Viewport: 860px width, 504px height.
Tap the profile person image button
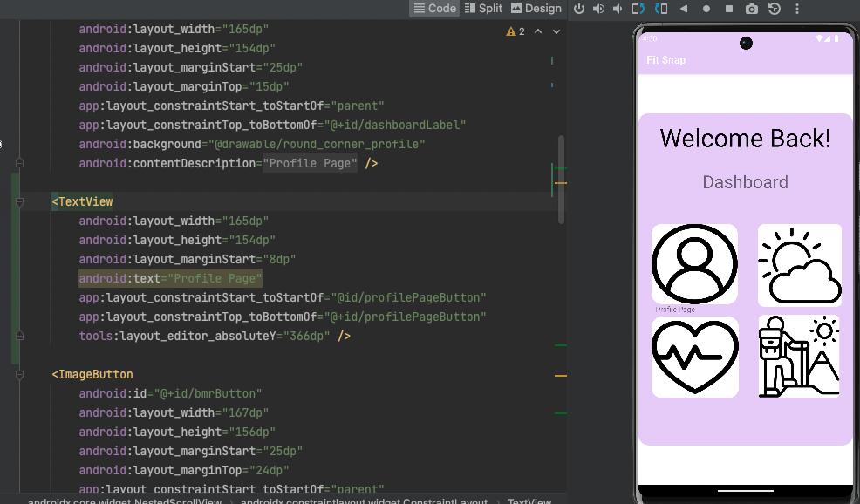tap(694, 264)
